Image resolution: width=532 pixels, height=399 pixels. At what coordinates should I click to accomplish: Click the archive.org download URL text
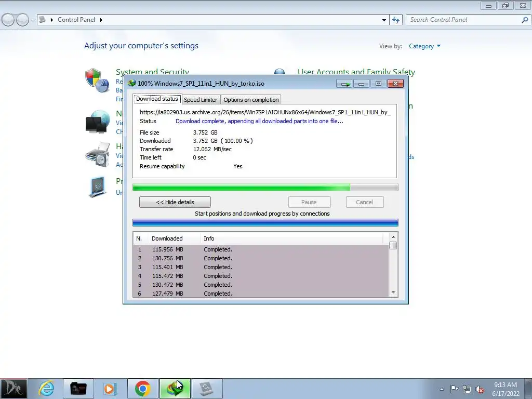point(265,112)
